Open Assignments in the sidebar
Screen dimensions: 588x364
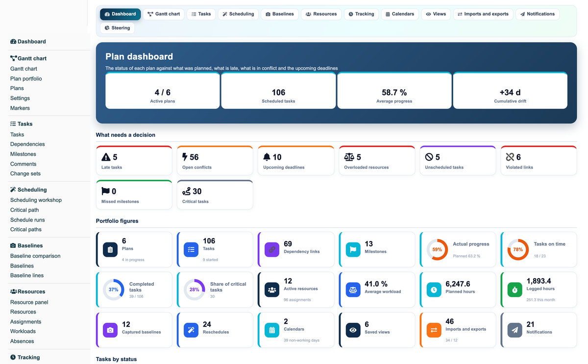[x=25, y=322]
